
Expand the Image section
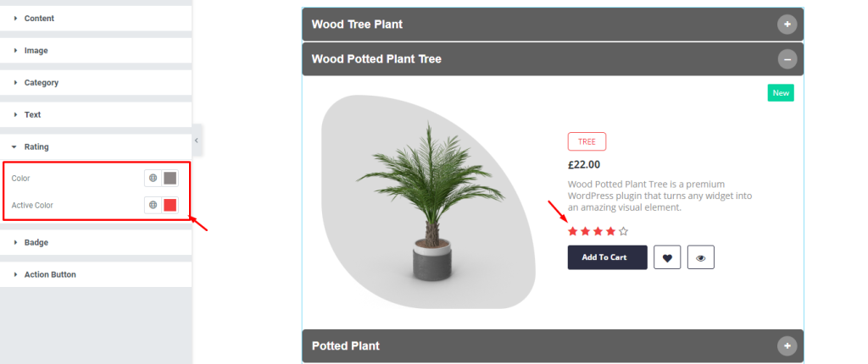pos(96,50)
